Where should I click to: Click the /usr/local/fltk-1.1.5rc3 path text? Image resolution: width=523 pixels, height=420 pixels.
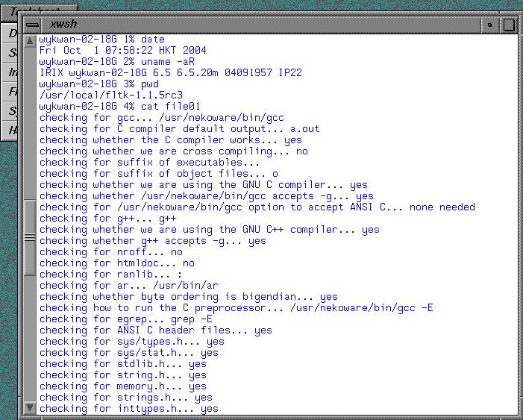tap(111, 95)
